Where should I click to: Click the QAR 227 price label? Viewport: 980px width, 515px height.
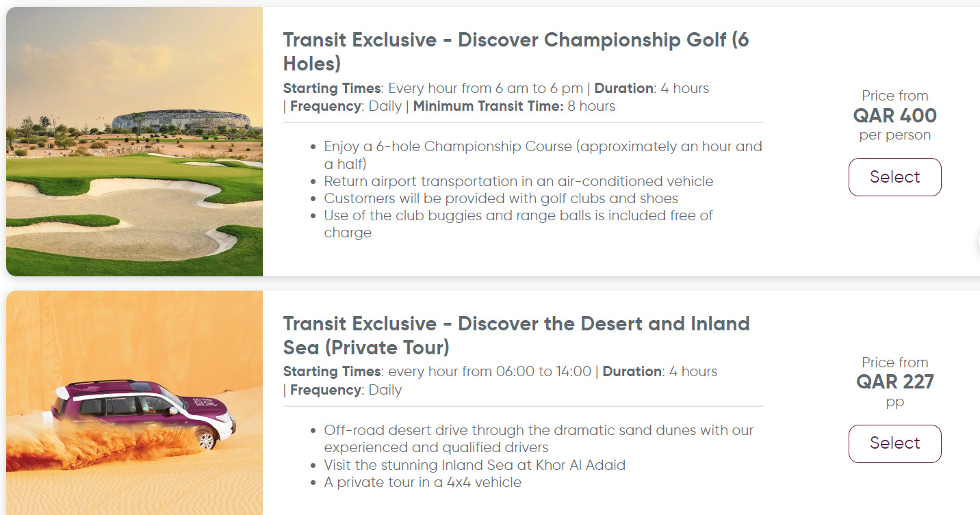[x=895, y=382]
